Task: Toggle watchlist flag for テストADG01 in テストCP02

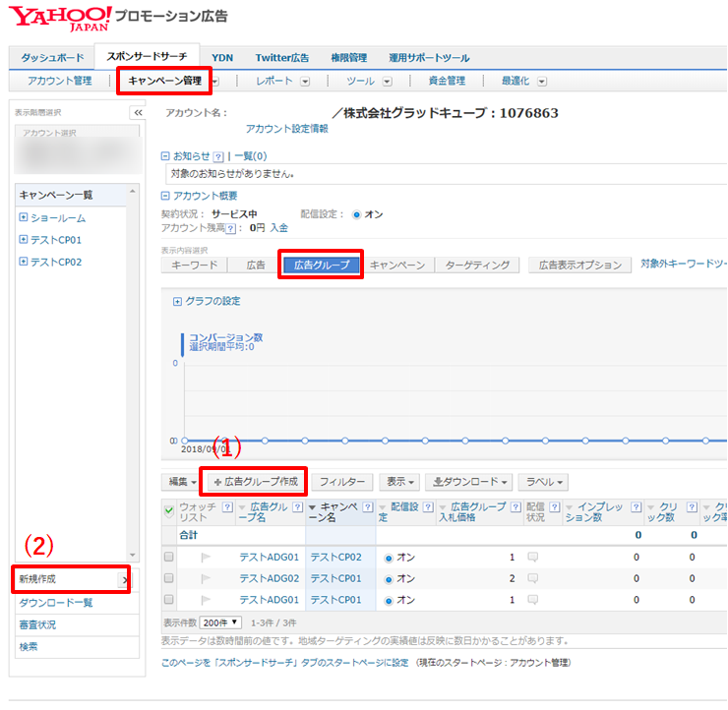Action: coord(206,558)
